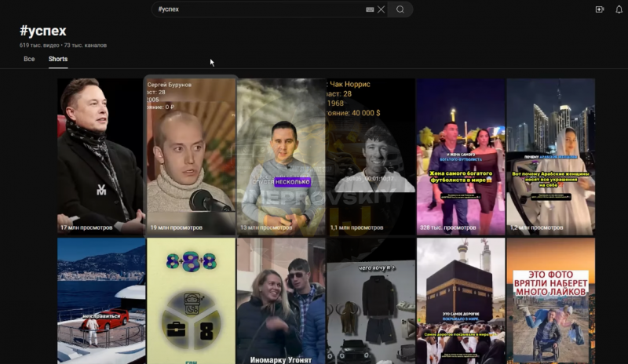Open the yacht with red car short
The height and width of the screenshot is (364, 628).
tap(101, 300)
